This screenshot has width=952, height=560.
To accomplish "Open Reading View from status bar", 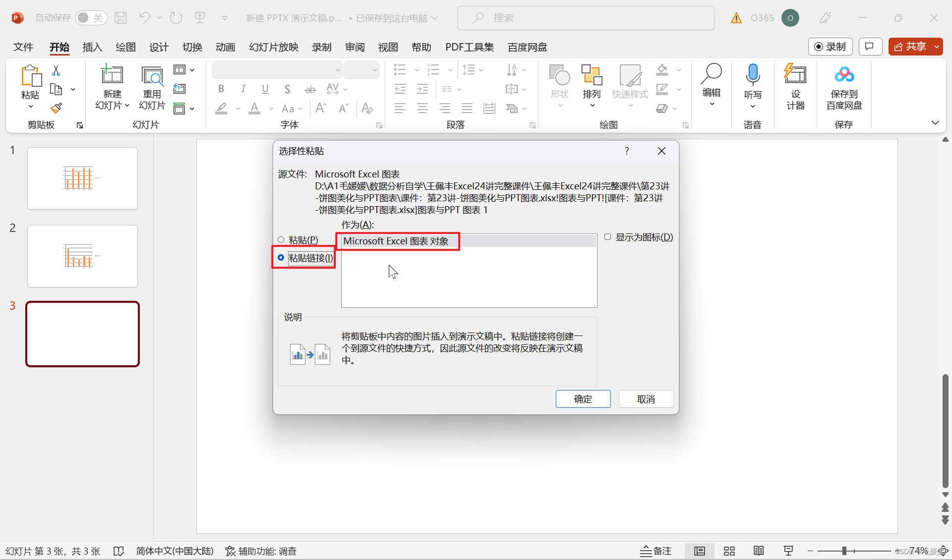I will click(x=758, y=551).
